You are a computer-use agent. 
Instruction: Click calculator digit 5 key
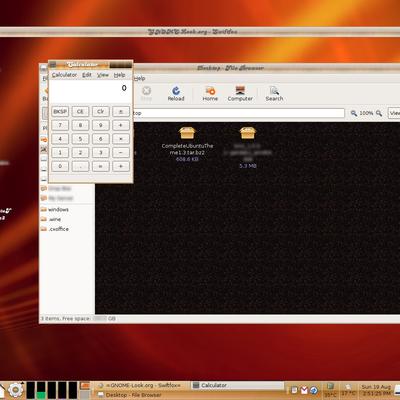tap(80, 139)
